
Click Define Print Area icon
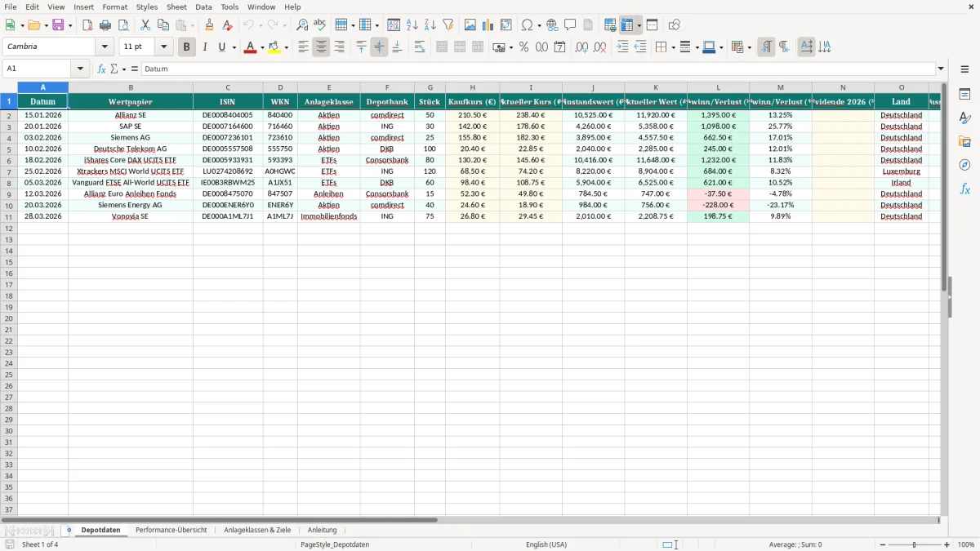610,25
